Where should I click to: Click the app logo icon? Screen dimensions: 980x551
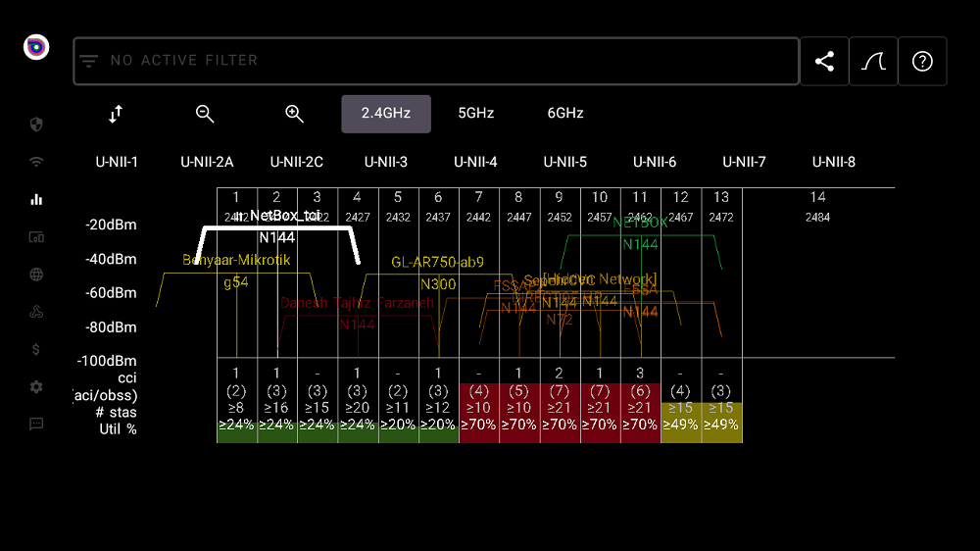36,47
